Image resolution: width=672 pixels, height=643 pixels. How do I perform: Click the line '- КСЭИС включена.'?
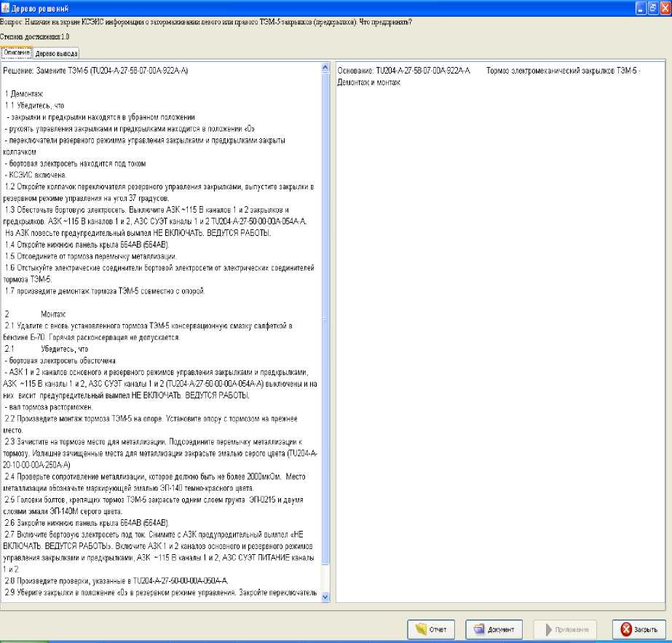pos(36,175)
